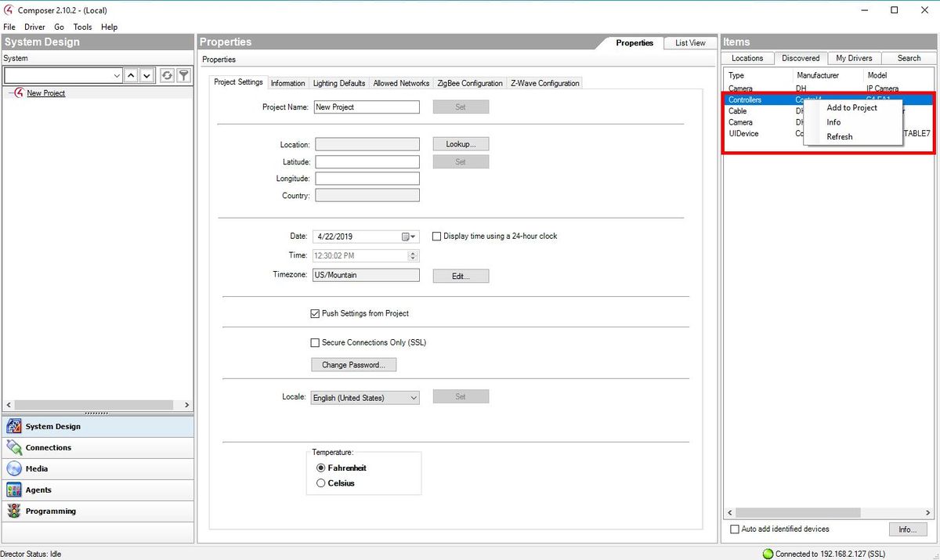The height and width of the screenshot is (560, 940).
Task: Open the Agents view icon
Action: [x=14, y=490]
